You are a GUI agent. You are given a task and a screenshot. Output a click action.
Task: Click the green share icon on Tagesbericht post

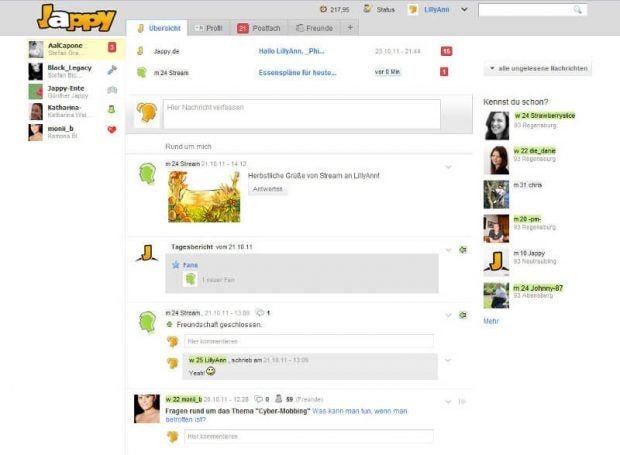pyautogui.click(x=463, y=248)
